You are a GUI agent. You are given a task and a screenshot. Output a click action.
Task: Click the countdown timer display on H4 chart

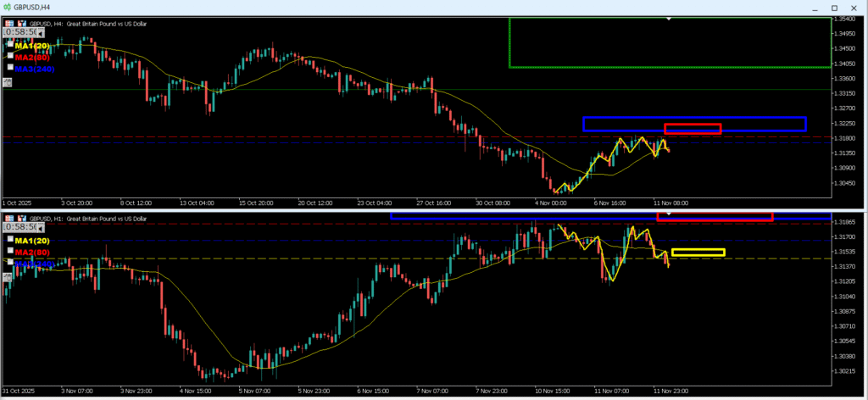point(20,33)
